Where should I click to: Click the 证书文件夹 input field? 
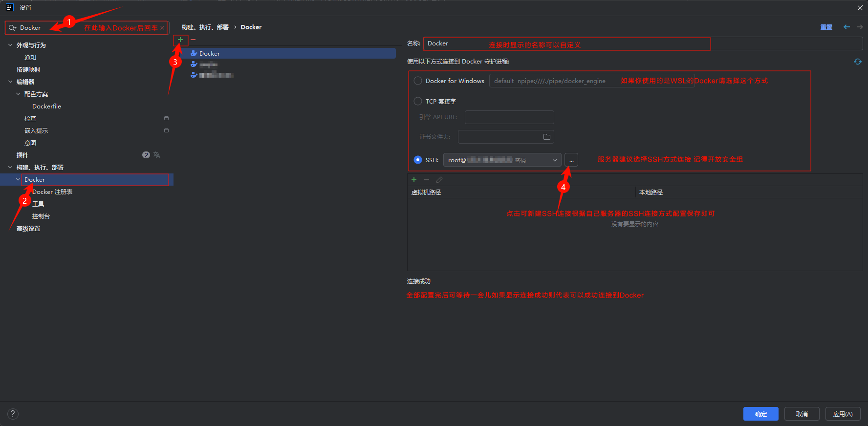[506, 137]
